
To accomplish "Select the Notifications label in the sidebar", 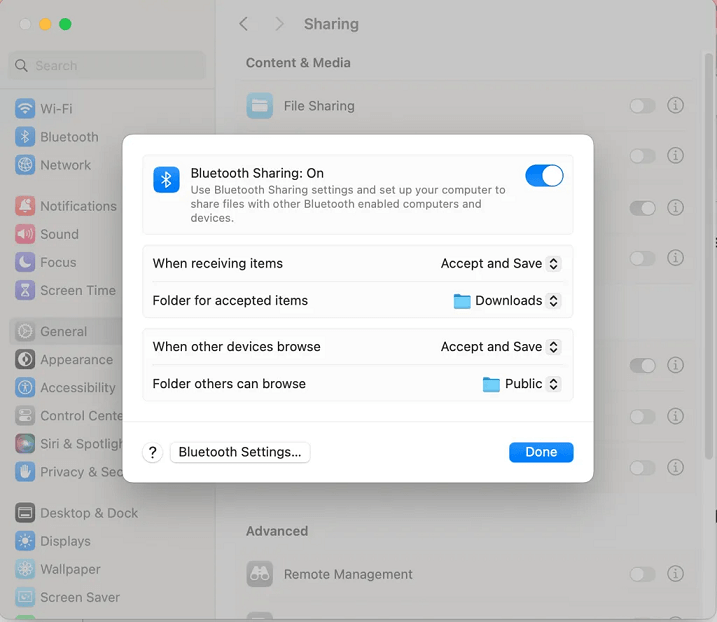I will (79, 206).
